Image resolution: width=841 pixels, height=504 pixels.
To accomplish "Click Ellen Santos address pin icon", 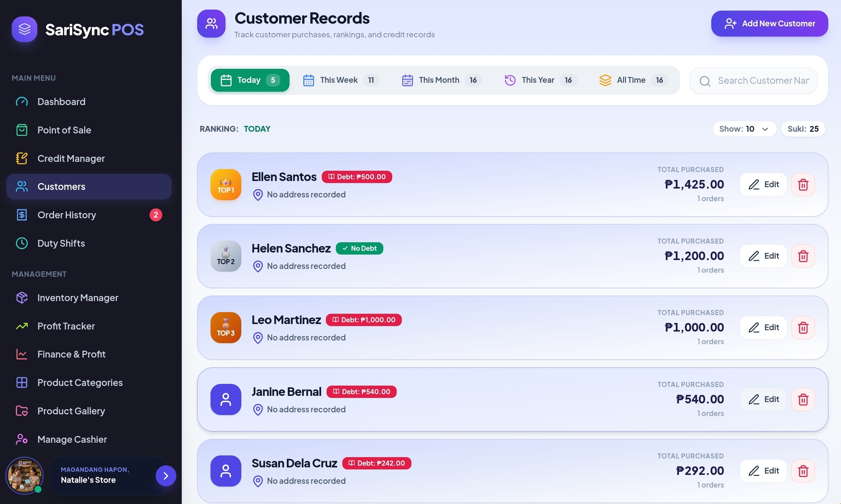I will coord(258,195).
